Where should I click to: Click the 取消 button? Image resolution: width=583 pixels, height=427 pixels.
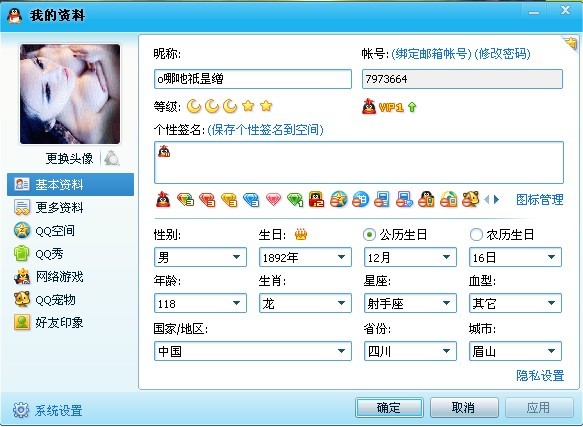click(x=464, y=408)
